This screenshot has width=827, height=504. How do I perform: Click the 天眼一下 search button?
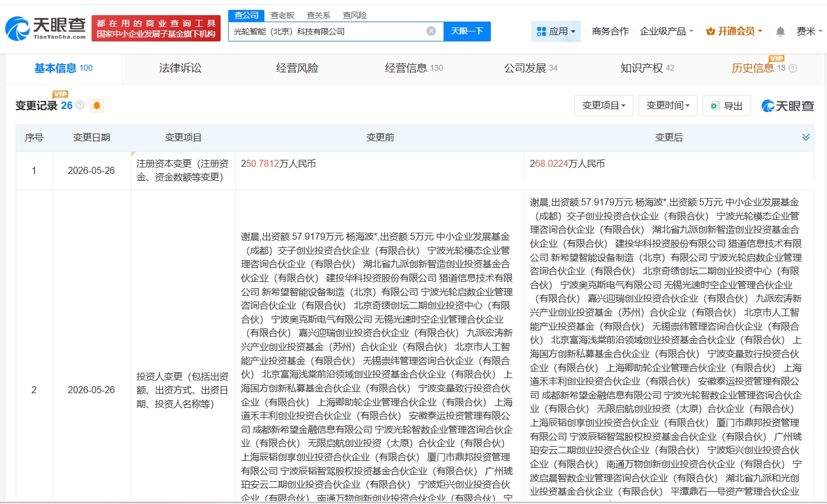click(x=467, y=32)
